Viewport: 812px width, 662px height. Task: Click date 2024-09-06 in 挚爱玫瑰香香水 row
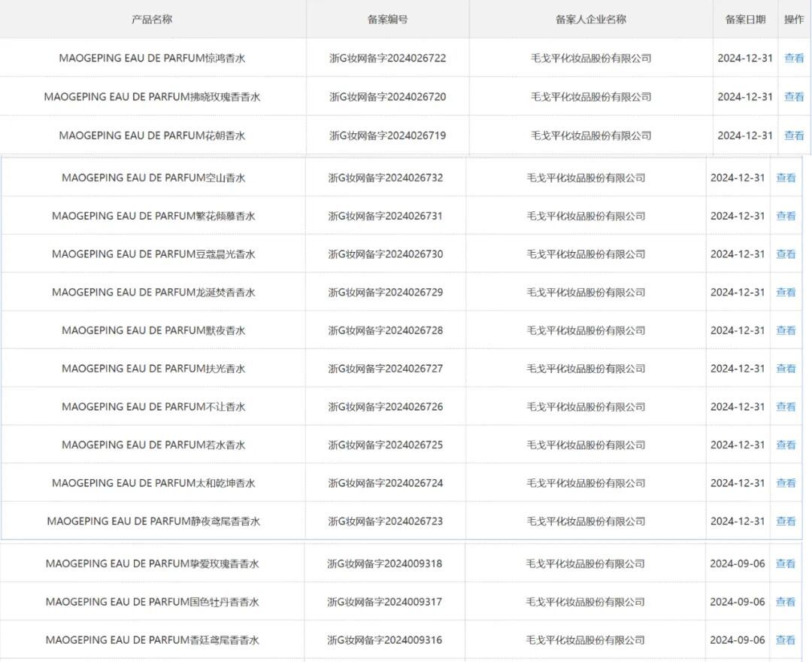point(738,563)
